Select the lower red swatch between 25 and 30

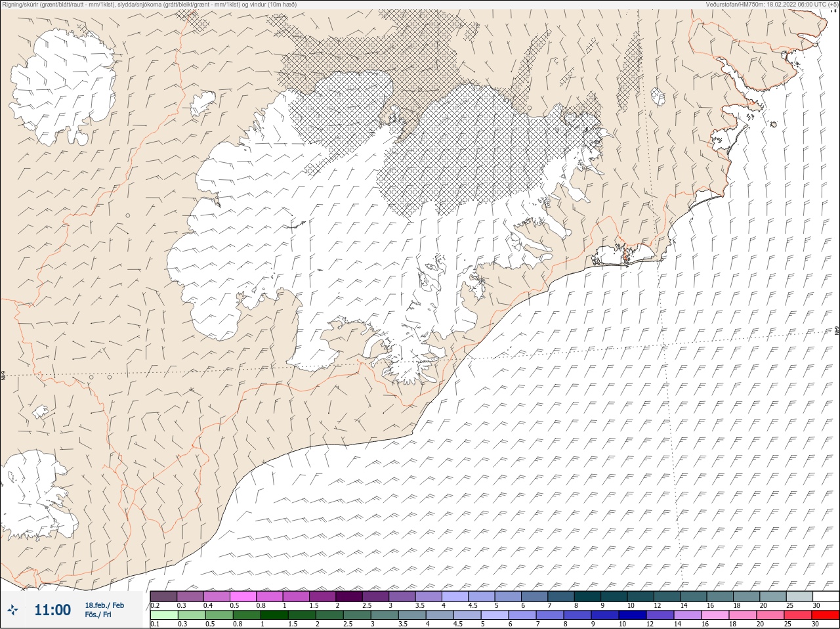click(x=798, y=615)
